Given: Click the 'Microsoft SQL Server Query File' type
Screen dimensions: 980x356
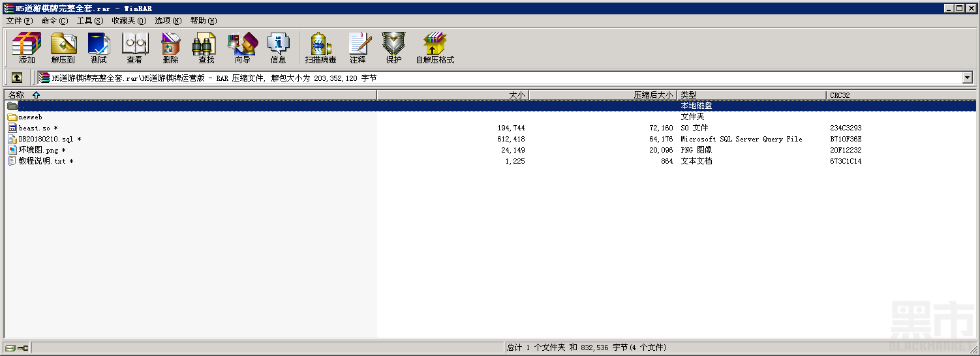Looking at the screenshot, I should coord(741,140).
